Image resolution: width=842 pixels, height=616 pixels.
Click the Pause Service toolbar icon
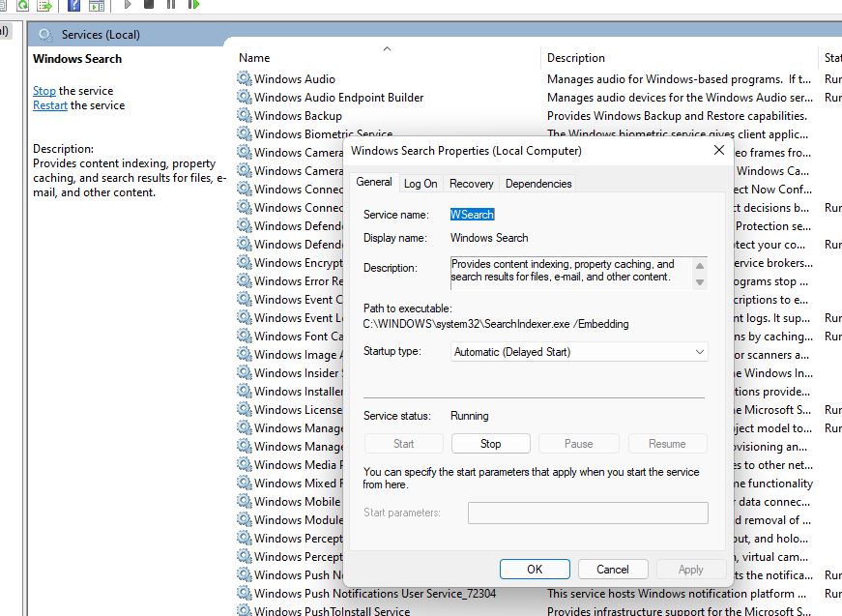pos(170,7)
